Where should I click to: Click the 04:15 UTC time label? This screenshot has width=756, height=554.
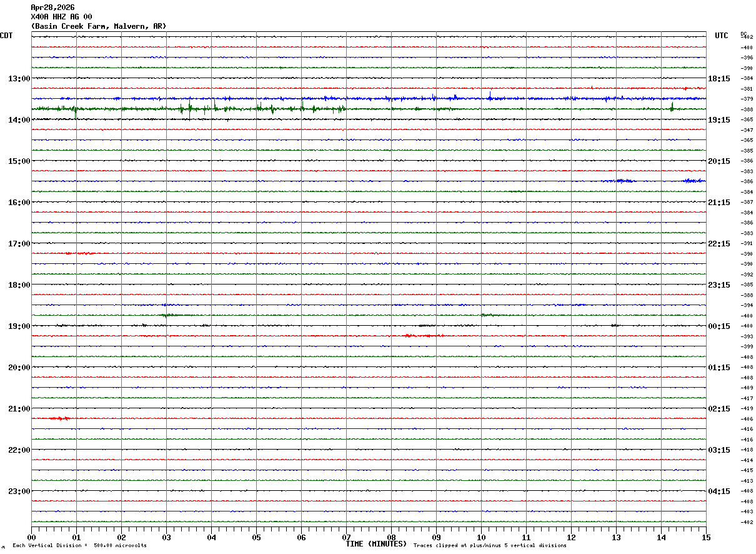point(719,491)
